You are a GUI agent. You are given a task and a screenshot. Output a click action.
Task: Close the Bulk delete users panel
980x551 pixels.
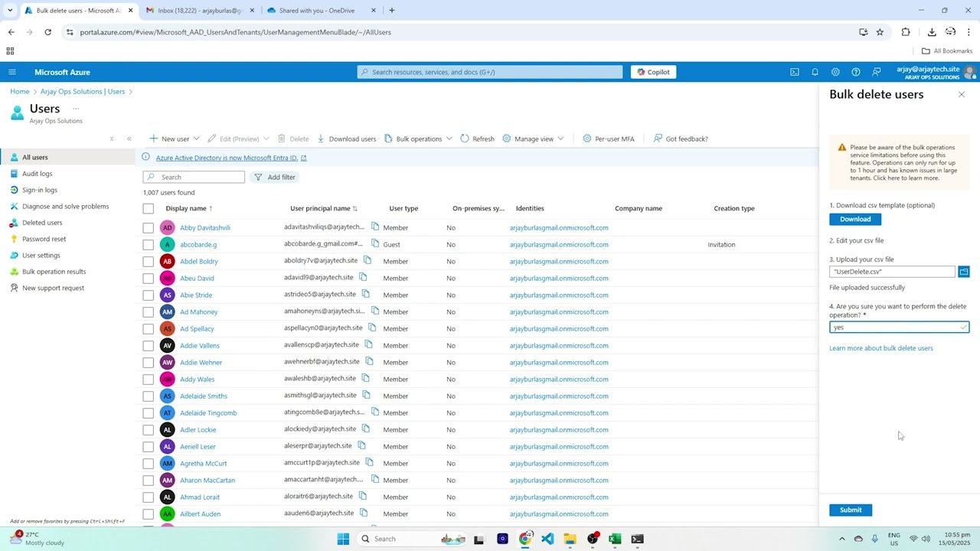click(x=962, y=94)
